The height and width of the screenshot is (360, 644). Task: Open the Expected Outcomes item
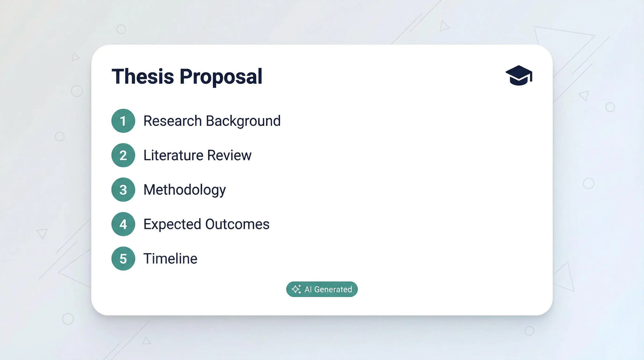206,224
